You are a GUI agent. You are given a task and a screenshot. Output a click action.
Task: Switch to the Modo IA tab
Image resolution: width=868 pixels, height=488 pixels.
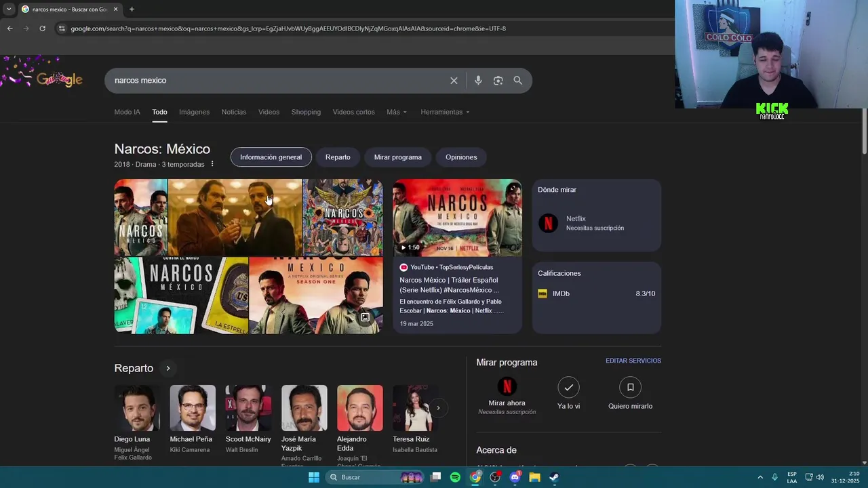tap(127, 112)
